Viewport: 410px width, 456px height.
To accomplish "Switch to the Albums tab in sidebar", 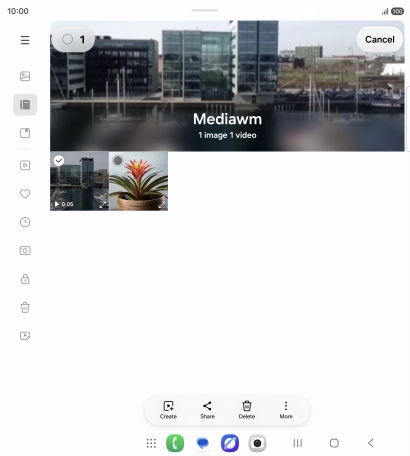I will click(x=25, y=105).
